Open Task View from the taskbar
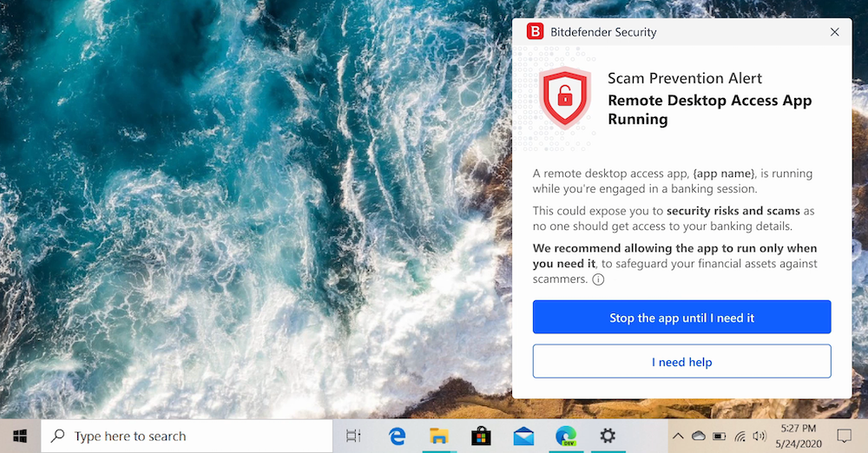The image size is (868, 453). [x=353, y=436]
